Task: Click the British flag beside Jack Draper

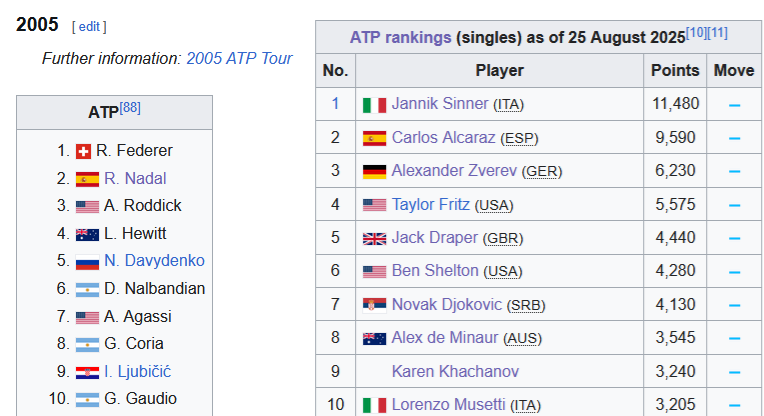Action: [374, 239]
